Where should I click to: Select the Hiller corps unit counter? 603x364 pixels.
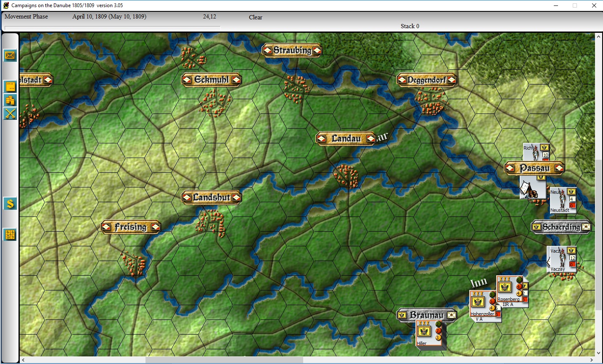[x=429, y=333]
